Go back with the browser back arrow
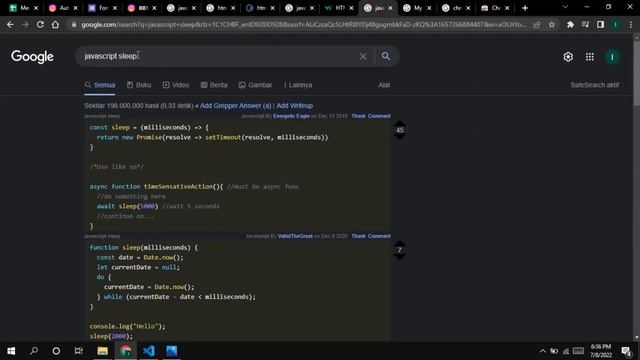Viewport: 640px width, 360px height. pos(10,24)
